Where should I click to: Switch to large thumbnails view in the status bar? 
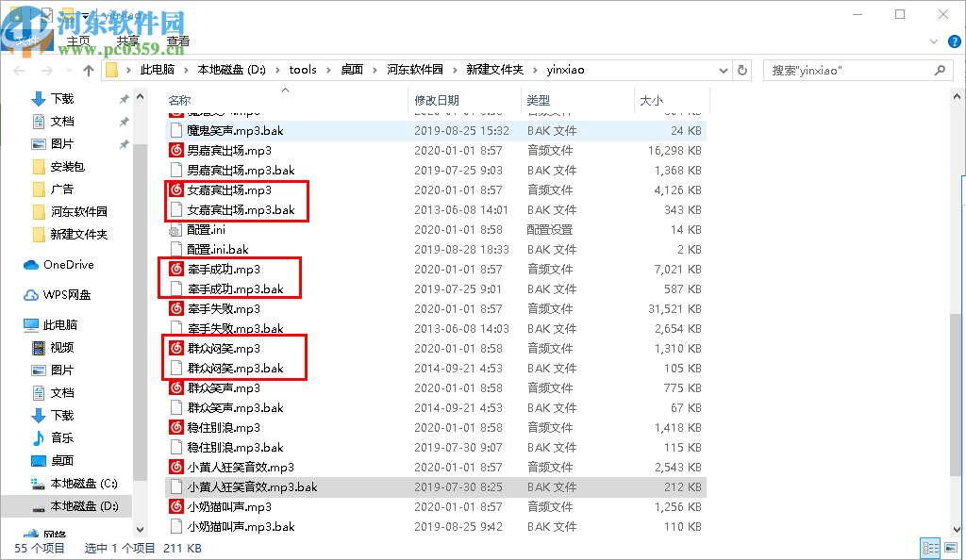(x=949, y=548)
